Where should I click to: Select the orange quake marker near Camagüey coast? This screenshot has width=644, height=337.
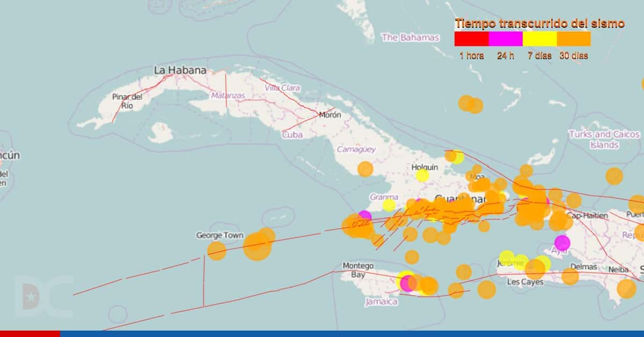pyautogui.click(x=365, y=169)
